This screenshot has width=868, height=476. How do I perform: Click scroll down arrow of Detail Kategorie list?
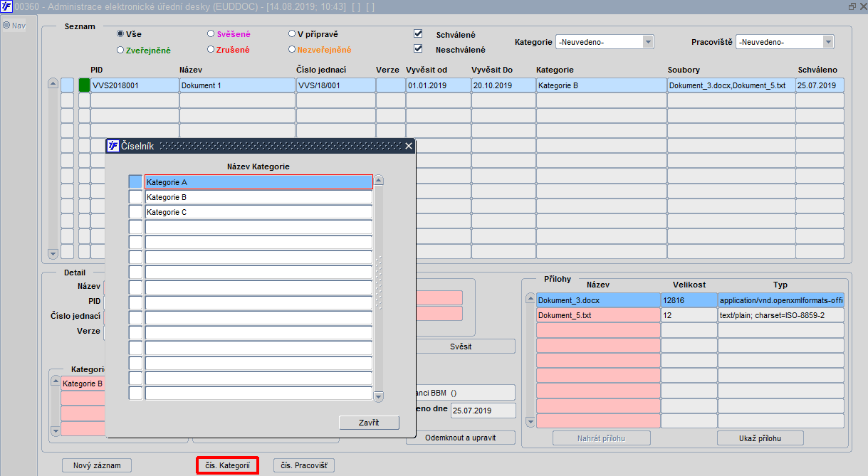pos(55,431)
